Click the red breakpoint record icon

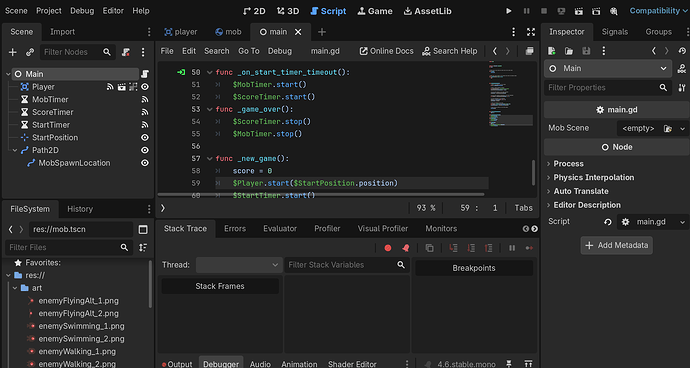tap(388, 248)
